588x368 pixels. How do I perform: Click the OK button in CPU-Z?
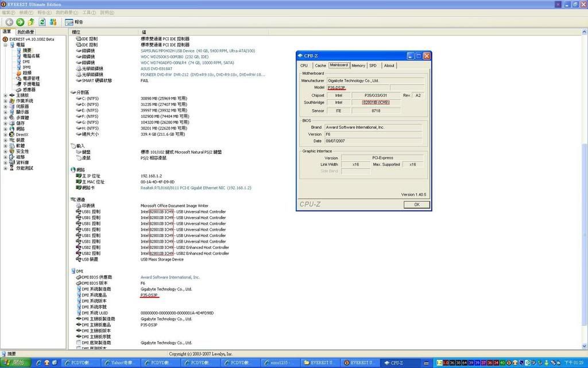[417, 205]
